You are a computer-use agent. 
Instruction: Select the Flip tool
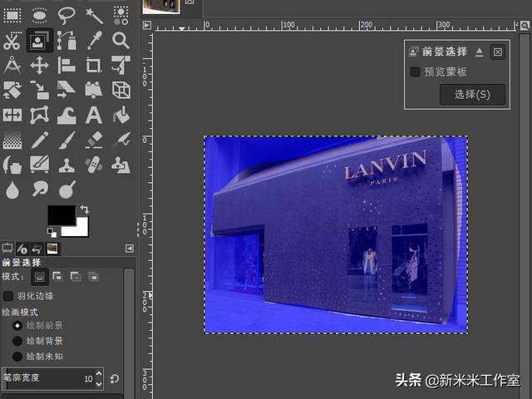12,116
